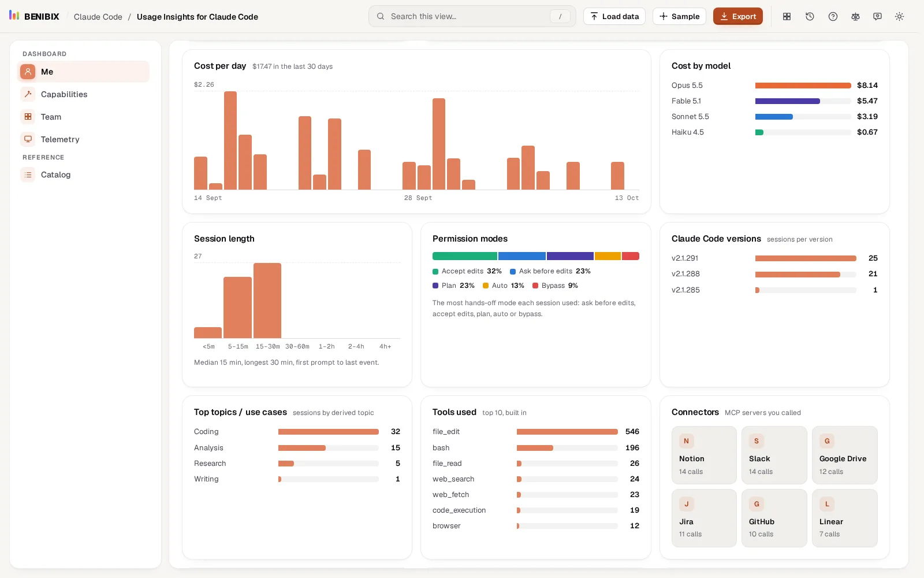
Task: Open the Telemetry dashboard page
Action: [83, 139]
